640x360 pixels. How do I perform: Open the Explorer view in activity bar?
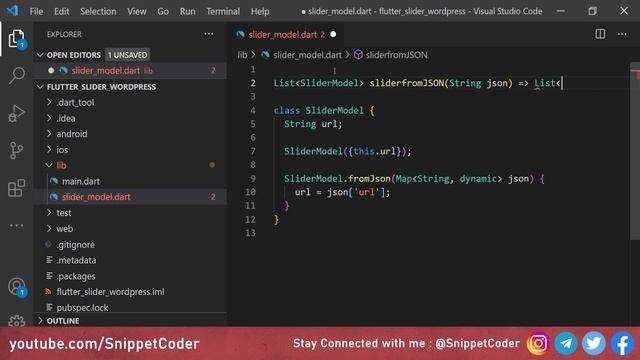[16, 38]
